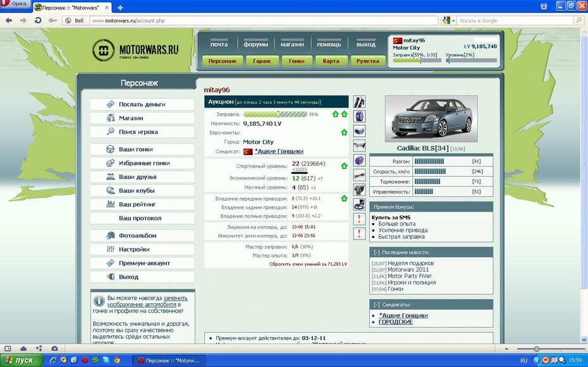Open Избранные гонки in sidebar

[142, 163]
